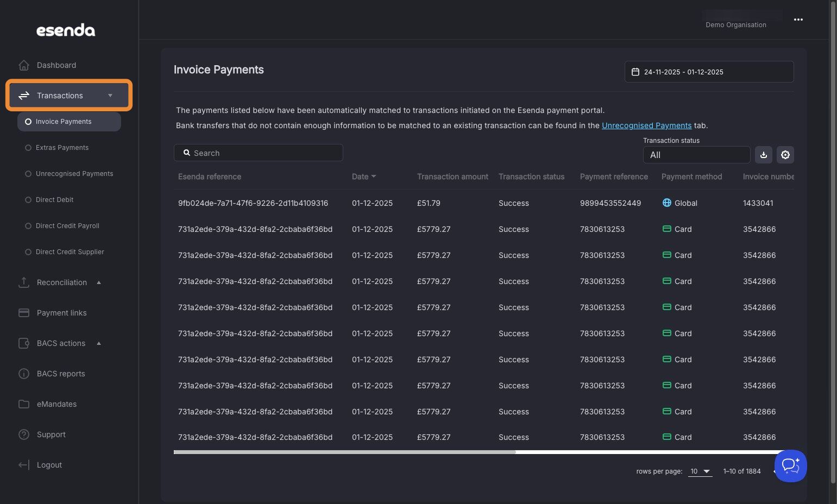The image size is (837, 504).
Task: Click the calendar icon in date range
Action: 635,72
